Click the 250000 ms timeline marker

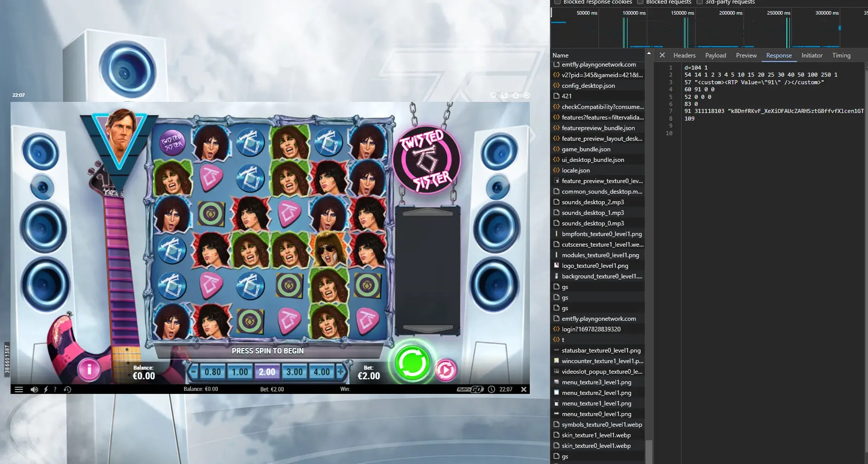[x=779, y=13]
